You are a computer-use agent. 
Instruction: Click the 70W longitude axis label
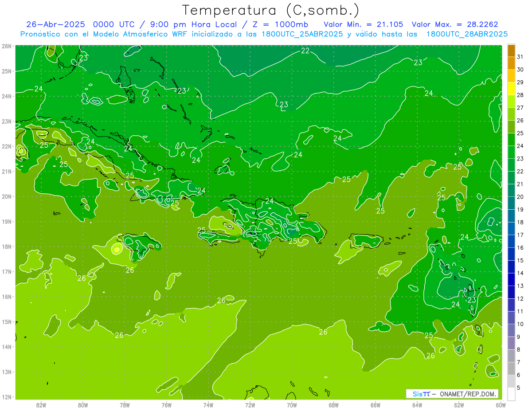click(292, 405)
